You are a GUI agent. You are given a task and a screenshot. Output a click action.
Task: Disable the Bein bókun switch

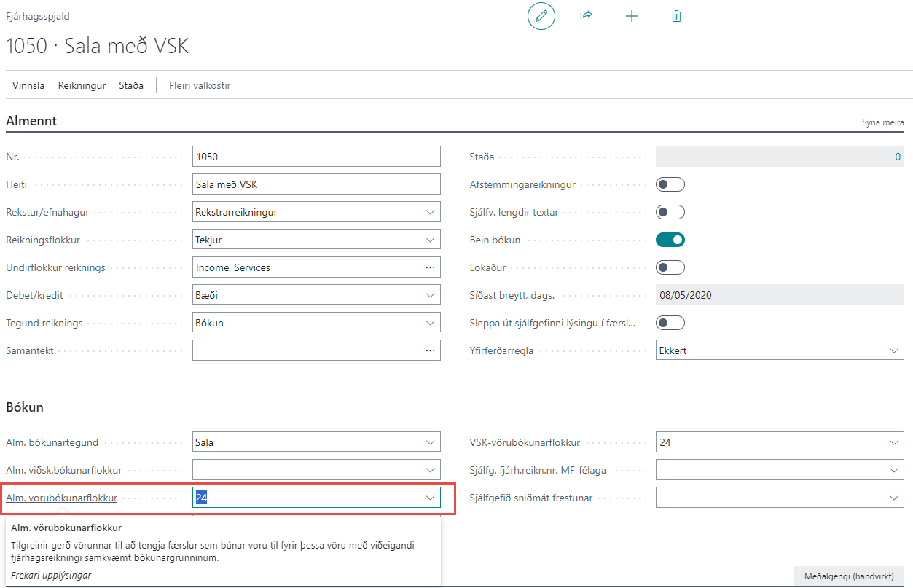coord(670,240)
